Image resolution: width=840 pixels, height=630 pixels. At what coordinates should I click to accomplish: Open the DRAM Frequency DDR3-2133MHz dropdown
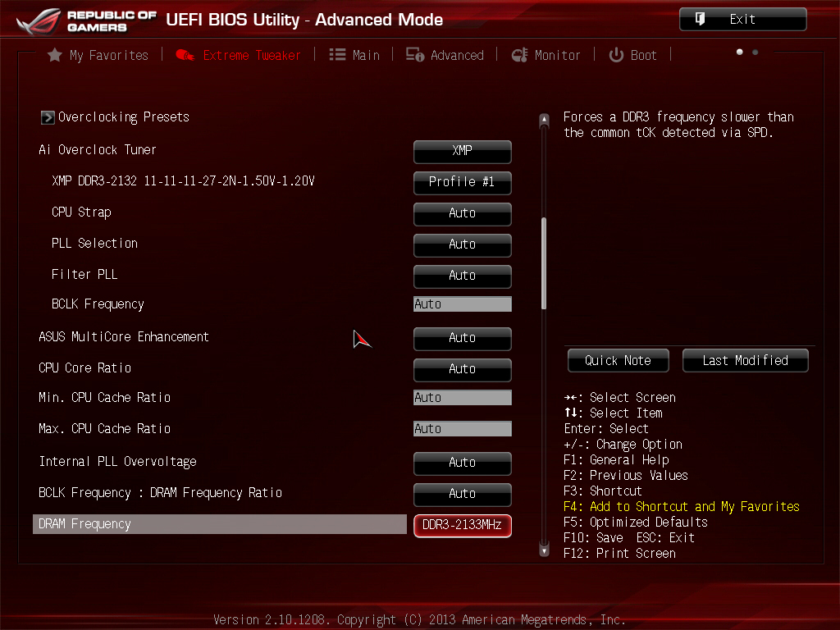pyautogui.click(x=463, y=526)
